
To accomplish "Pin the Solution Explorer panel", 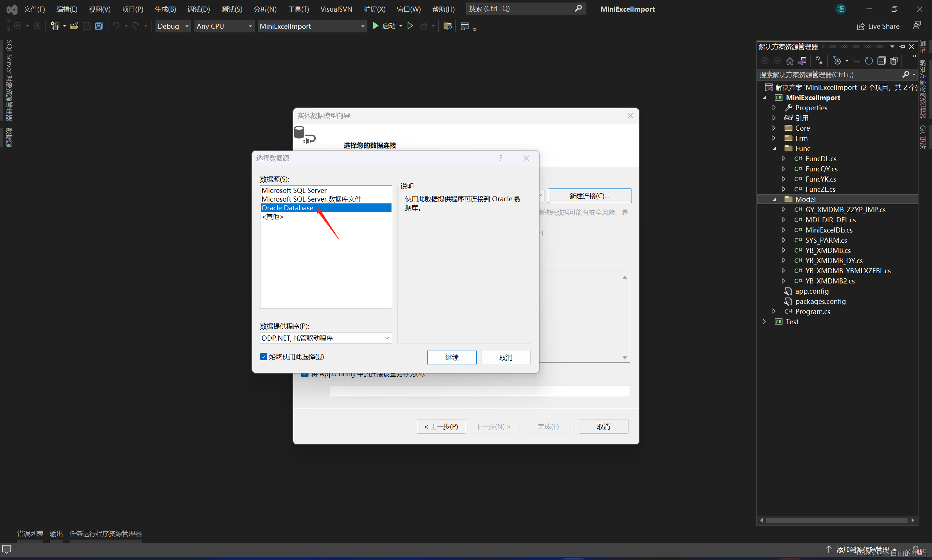I will click(902, 47).
